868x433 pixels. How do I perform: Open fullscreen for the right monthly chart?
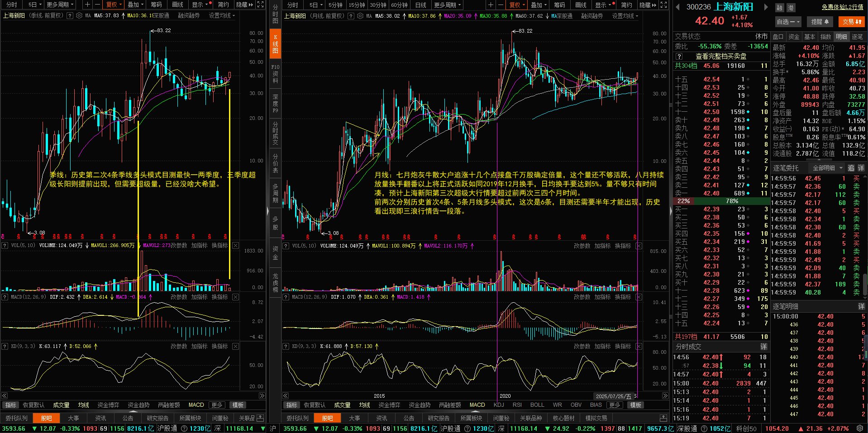663,5
